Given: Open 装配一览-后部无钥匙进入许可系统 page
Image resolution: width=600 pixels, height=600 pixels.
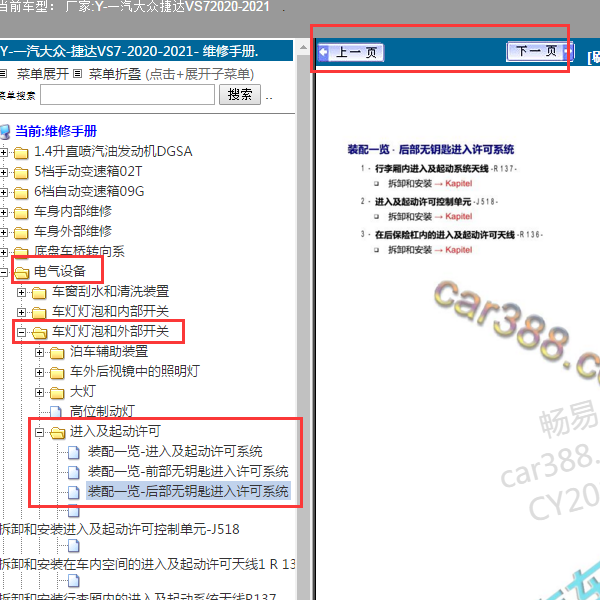Looking at the screenshot, I should [x=188, y=491].
